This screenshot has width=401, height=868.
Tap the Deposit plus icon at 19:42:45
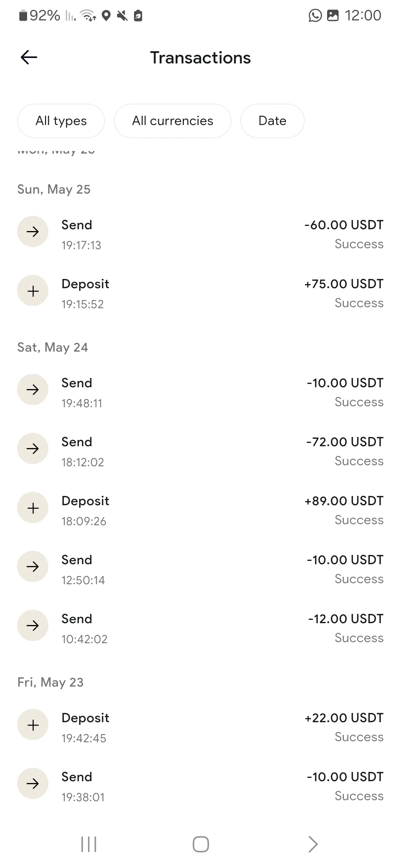(x=33, y=725)
